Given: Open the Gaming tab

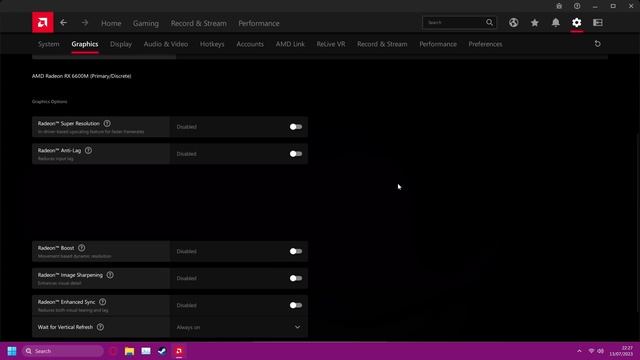Looking at the screenshot, I should point(146,23).
